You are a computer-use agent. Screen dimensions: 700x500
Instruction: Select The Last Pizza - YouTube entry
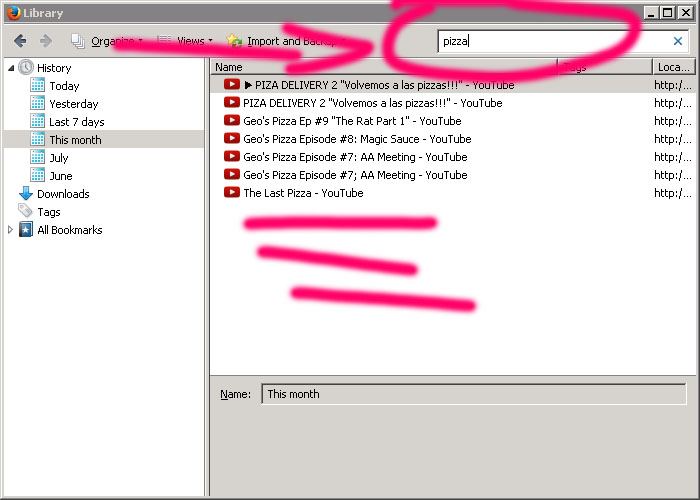pyautogui.click(x=304, y=193)
